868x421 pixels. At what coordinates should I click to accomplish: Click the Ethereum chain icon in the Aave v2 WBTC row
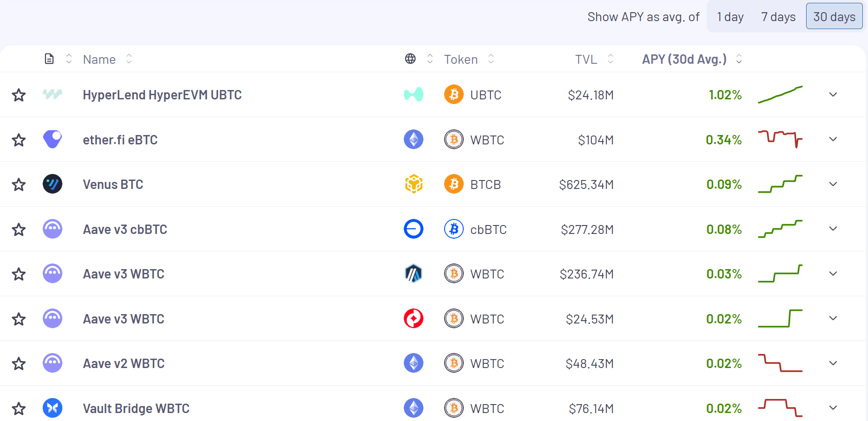point(414,363)
